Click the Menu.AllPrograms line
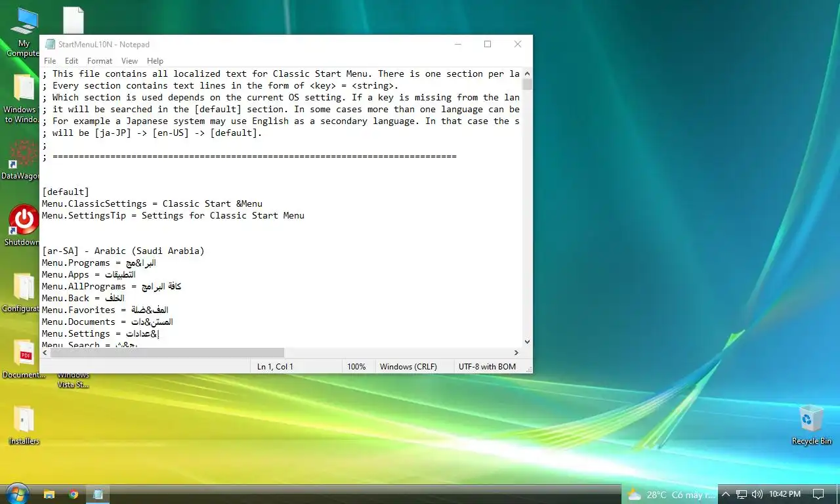This screenshot has width=840, height=504. coord(112,286)
